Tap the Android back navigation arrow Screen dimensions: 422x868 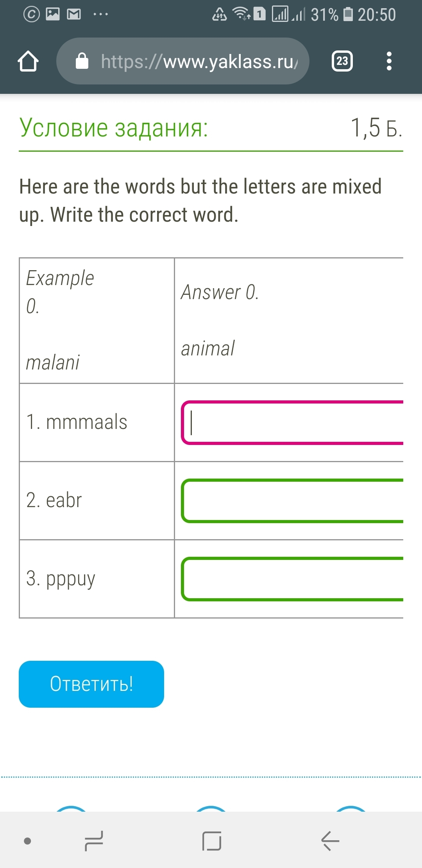tap(330, 841)
